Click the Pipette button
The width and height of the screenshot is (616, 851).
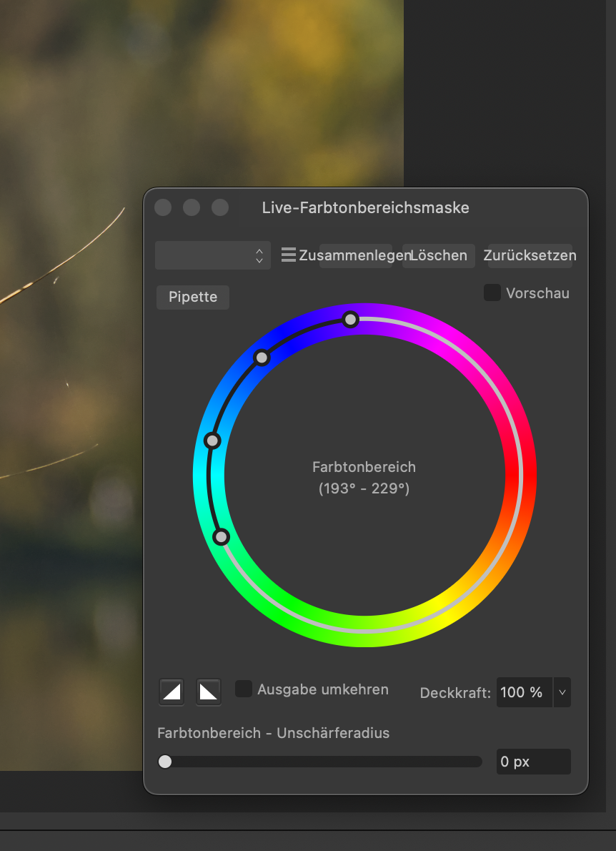[x=192, y=297]
